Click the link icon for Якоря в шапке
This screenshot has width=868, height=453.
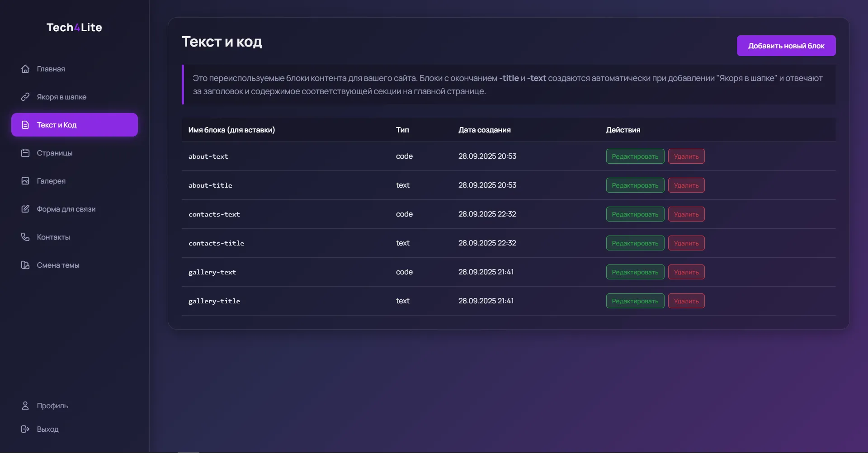25,97
